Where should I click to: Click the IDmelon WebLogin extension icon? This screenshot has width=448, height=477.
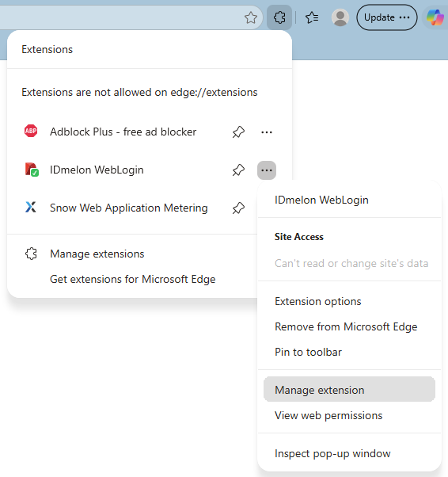tap(32, 170)
